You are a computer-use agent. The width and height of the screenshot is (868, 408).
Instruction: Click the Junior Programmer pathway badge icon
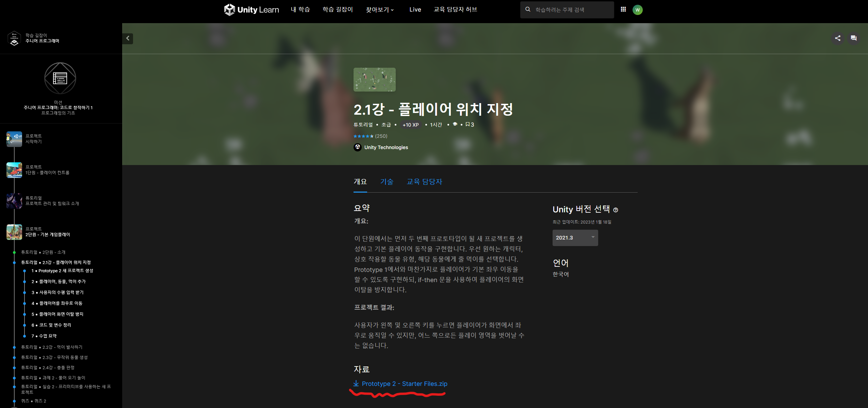(x=14, y=38)
